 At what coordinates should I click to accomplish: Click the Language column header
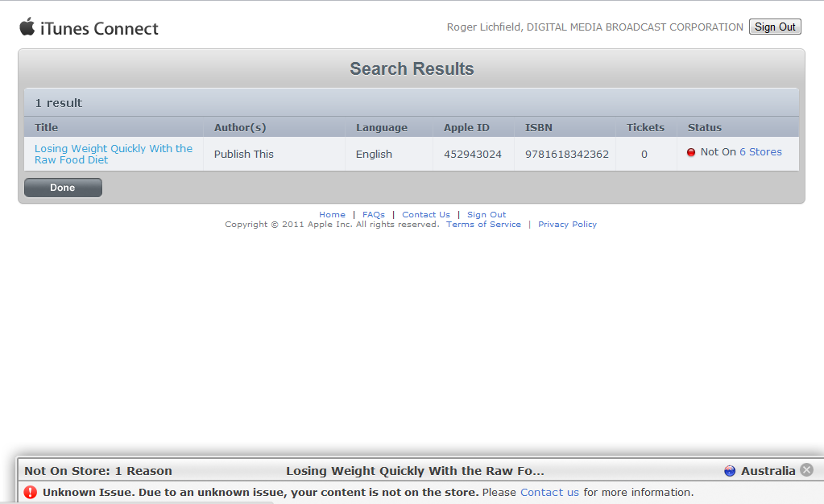(382, 128)
